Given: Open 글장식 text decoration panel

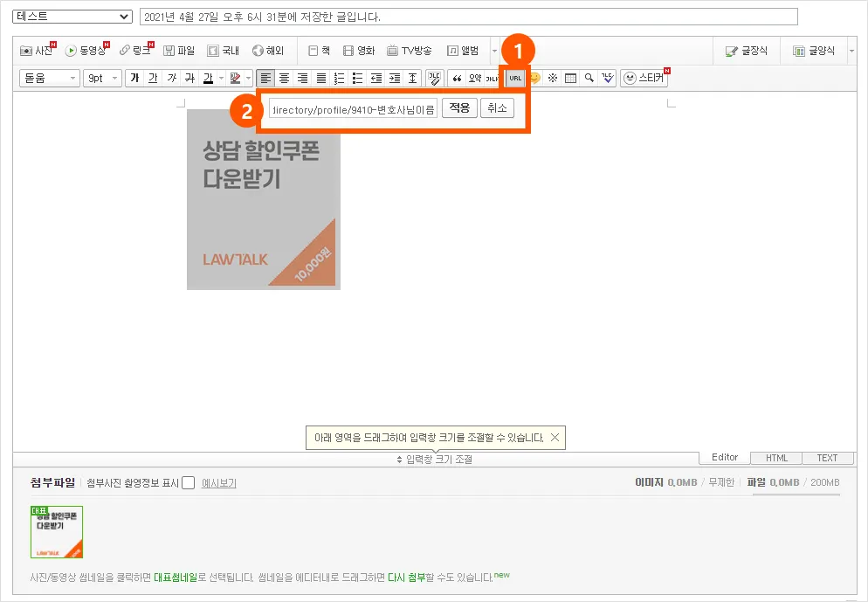Looking at the screenshot, I should point(747,51).
